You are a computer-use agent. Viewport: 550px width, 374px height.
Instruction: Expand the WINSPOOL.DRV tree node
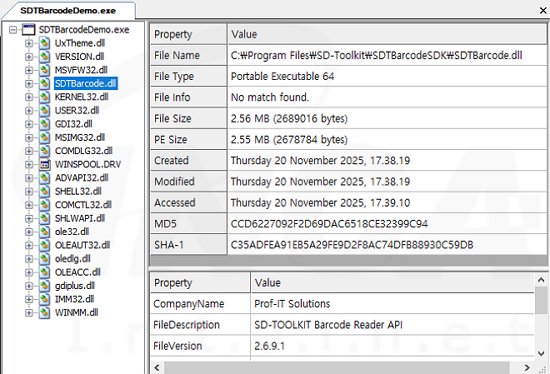point(29,165)
